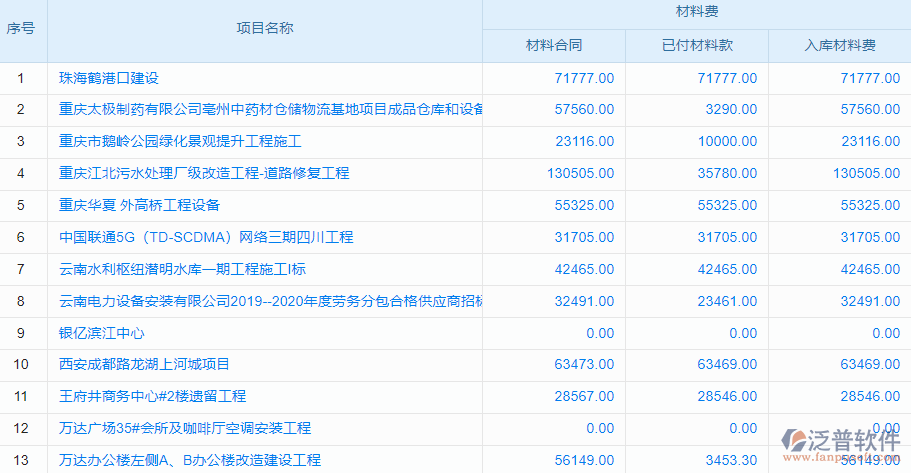Screen dimensions: 911x473
Task: Click the 王府井商务中心#2楼遗留工程 project link
Action: point(152,397)
